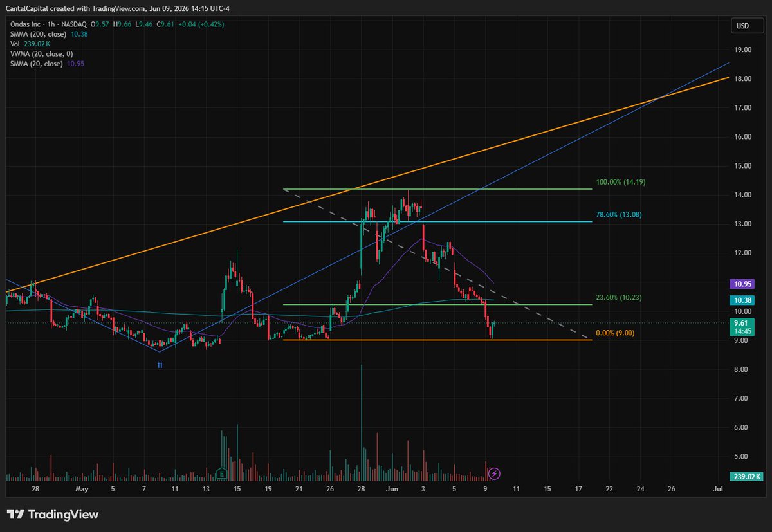772x532 pixels.
Task: Click the blue ii wave label
Action: coord(160,365)
